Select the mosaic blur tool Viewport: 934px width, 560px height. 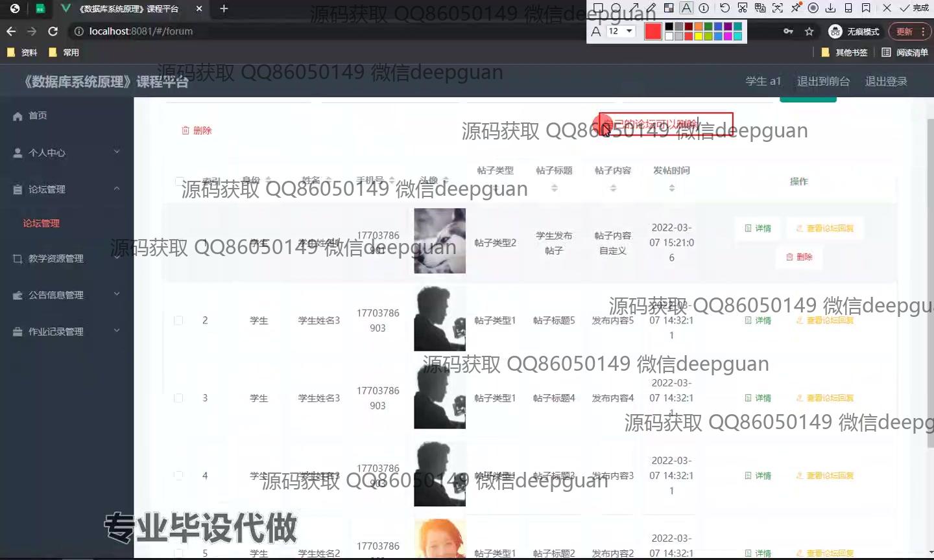pyautogui.click(x=669, y=8)
